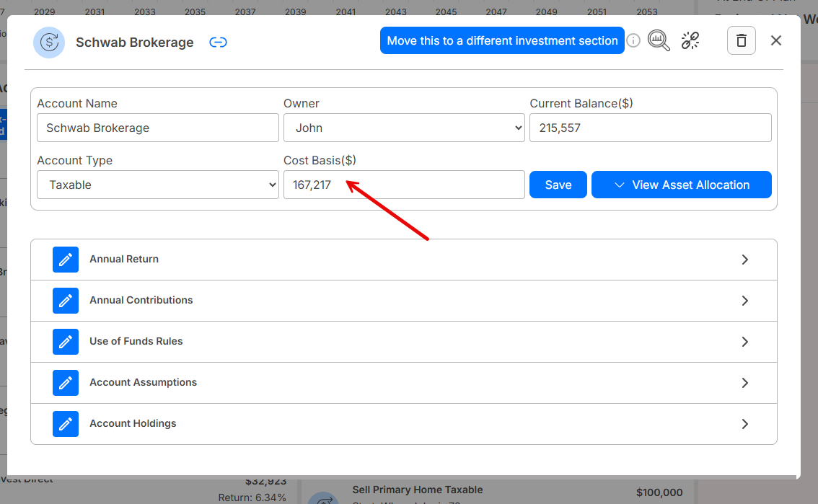This screenshot has height=504, width=818.
Task: Click the Schwab Brokerage dollar account icon
Action: 49,43
